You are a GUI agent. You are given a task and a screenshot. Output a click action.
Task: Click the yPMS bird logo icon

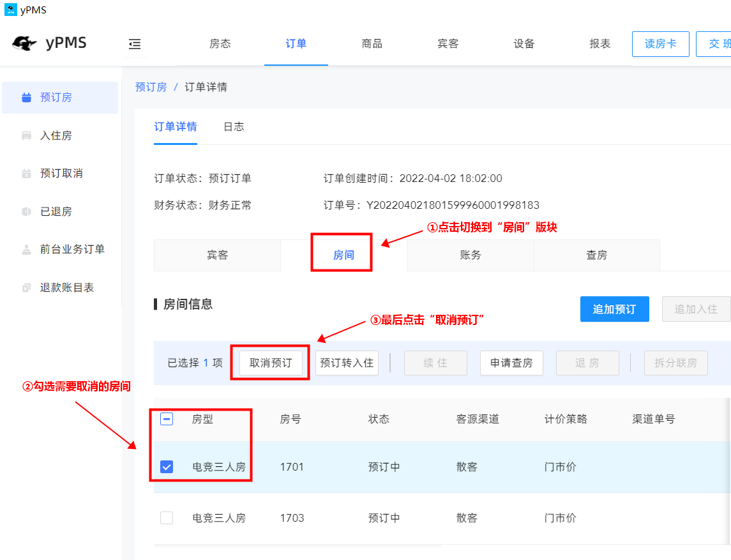[24, 43]
